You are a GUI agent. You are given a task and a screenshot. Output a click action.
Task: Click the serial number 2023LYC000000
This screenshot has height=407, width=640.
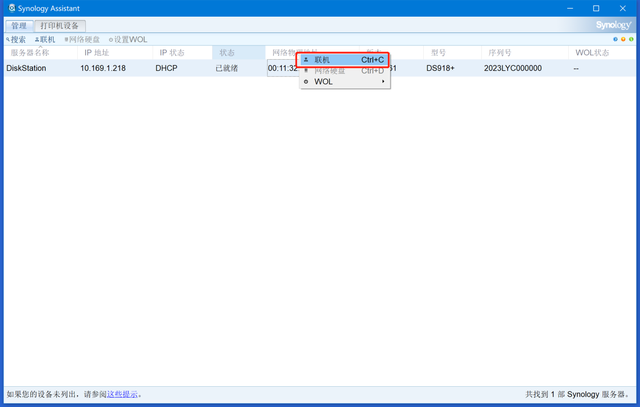pyautogui.click(x=513, y=68)
